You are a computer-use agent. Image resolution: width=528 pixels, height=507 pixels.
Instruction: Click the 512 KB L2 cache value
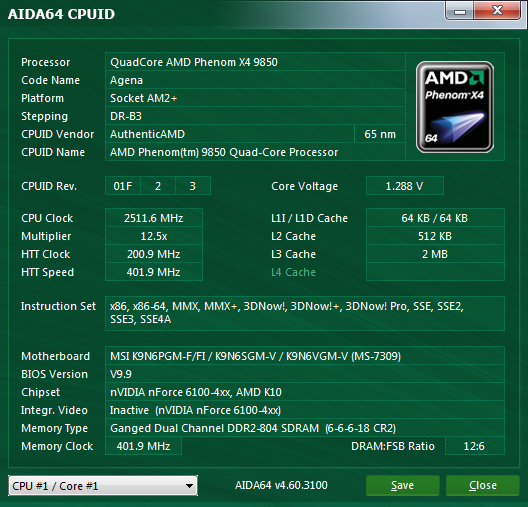(435, 236)
